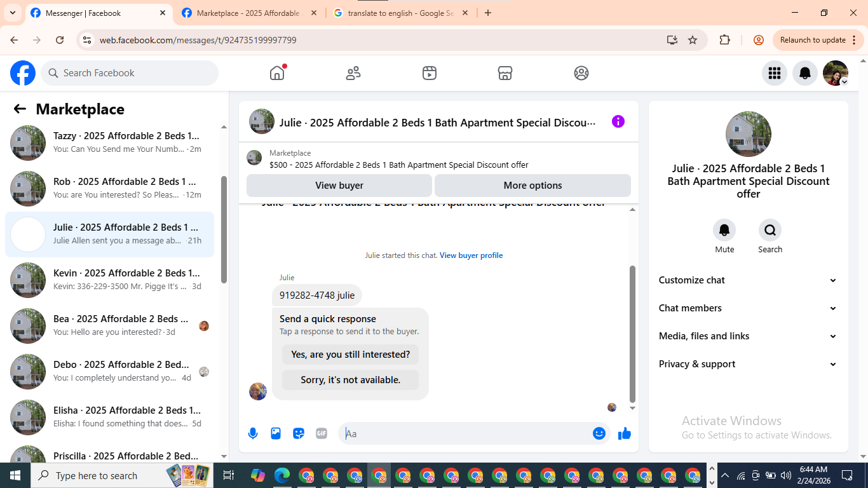
Task: Open the Windows Start menu
Action: pyautogui.click(x=15, y=475)
